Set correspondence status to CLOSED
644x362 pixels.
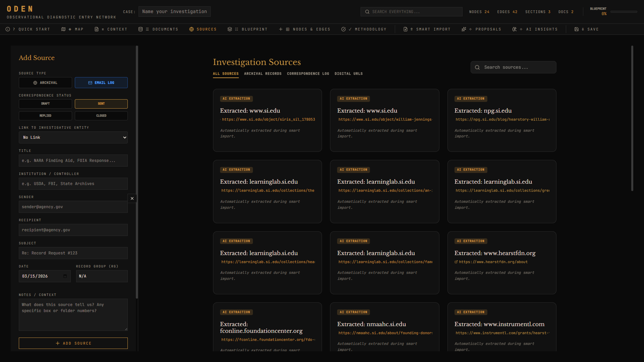click(101, 116)
